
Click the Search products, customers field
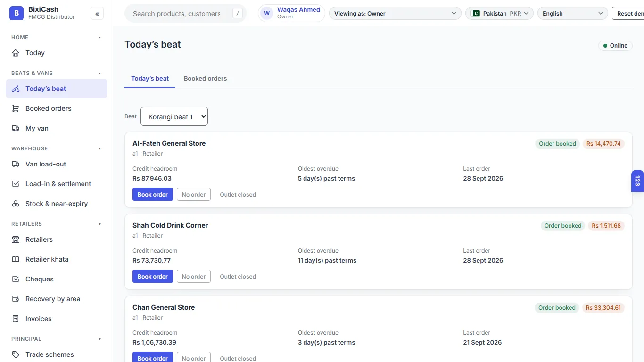(185, 14)
